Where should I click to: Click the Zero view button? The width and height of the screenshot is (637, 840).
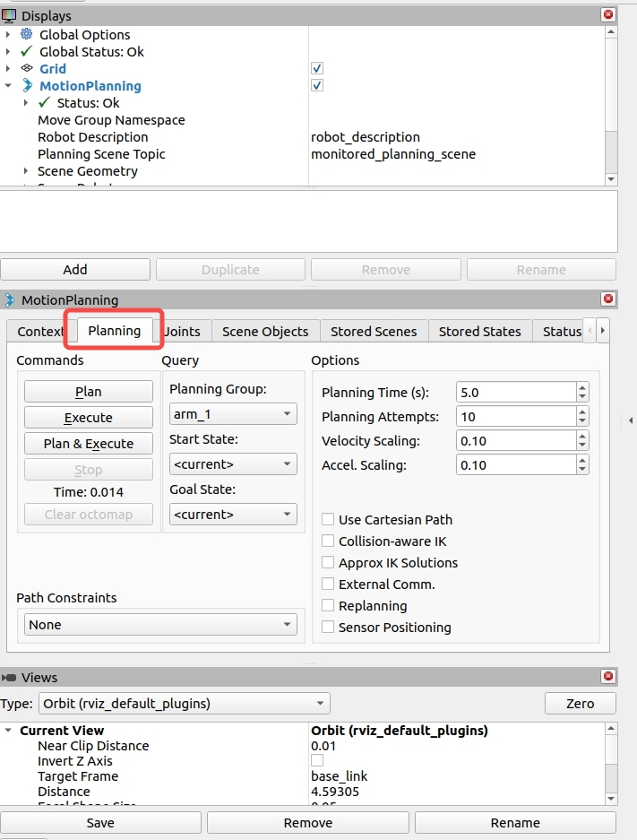[x=581, y=704]
